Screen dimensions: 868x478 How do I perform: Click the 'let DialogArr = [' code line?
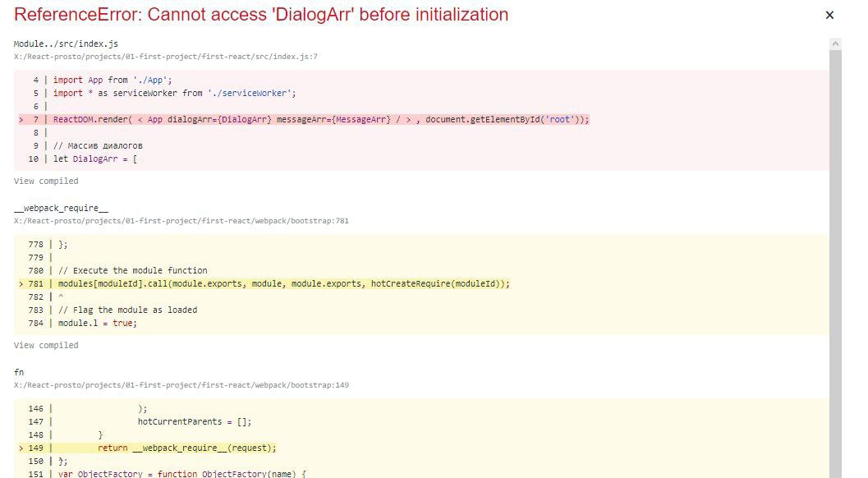[95, 159]
